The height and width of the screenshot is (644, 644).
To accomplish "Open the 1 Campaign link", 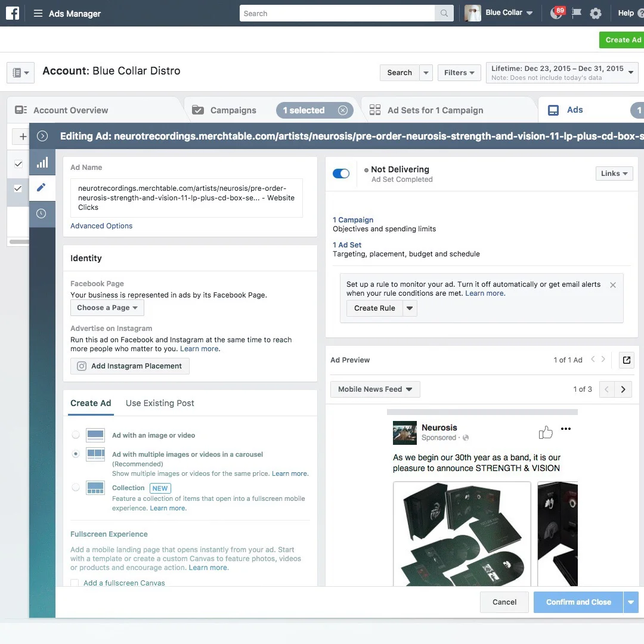I will tap(353, 219).
